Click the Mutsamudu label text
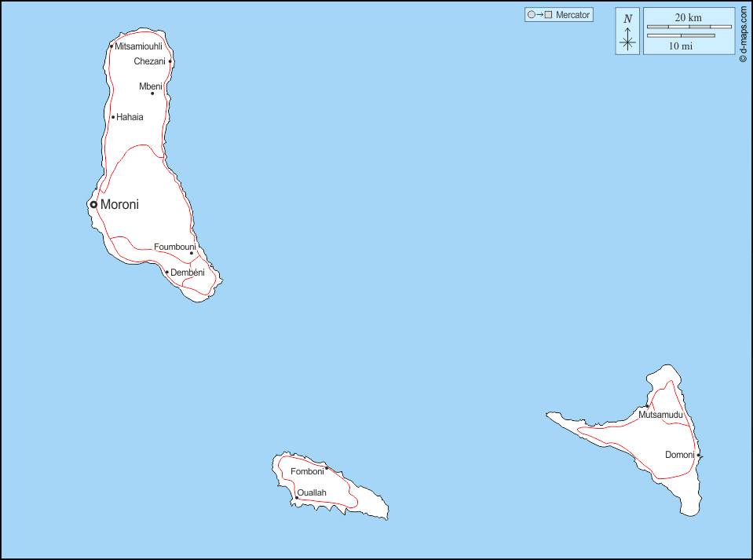The width and height of the screenshot is (753, 560). (661, 415)
